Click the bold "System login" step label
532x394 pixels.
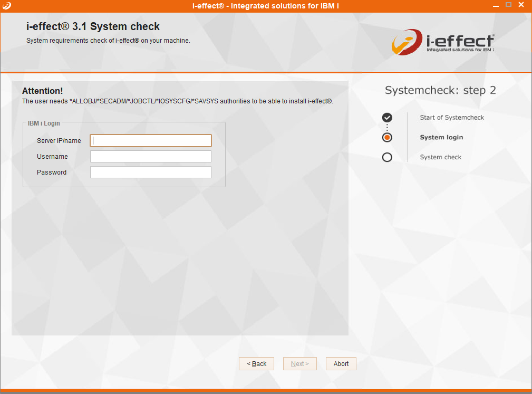[441, 138]
